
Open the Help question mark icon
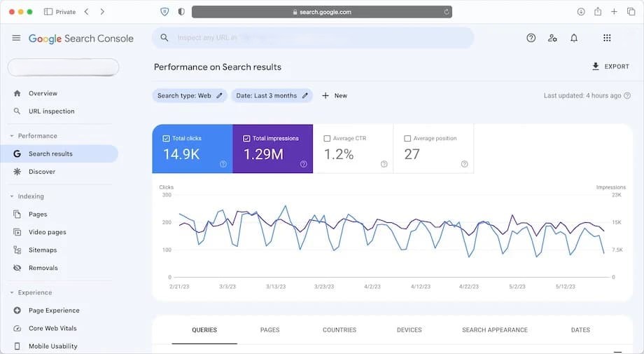point(531,39)
